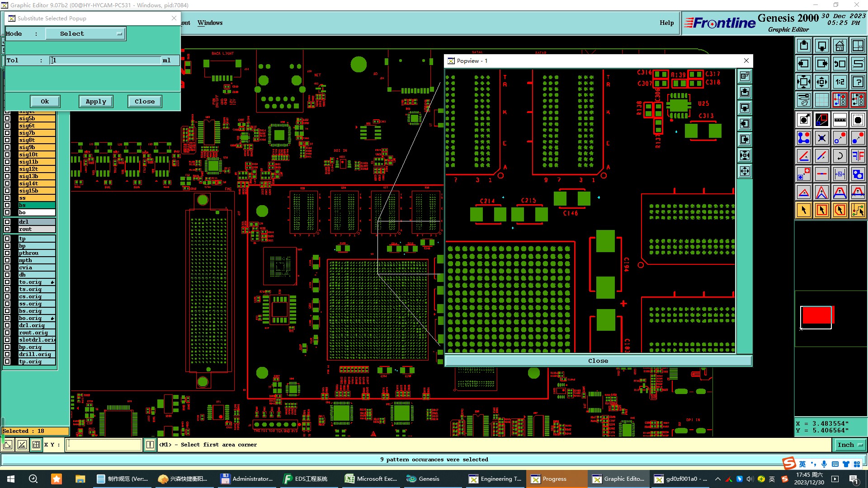Click the rotate arrow tool icon
The height and width of the screenshot is (488, 868).
[x=840, y=156]
